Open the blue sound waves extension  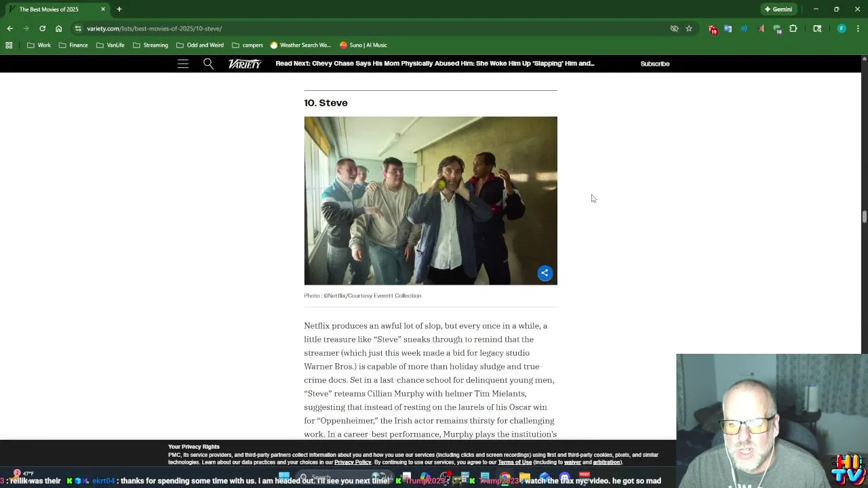click(x=744, y=28)
